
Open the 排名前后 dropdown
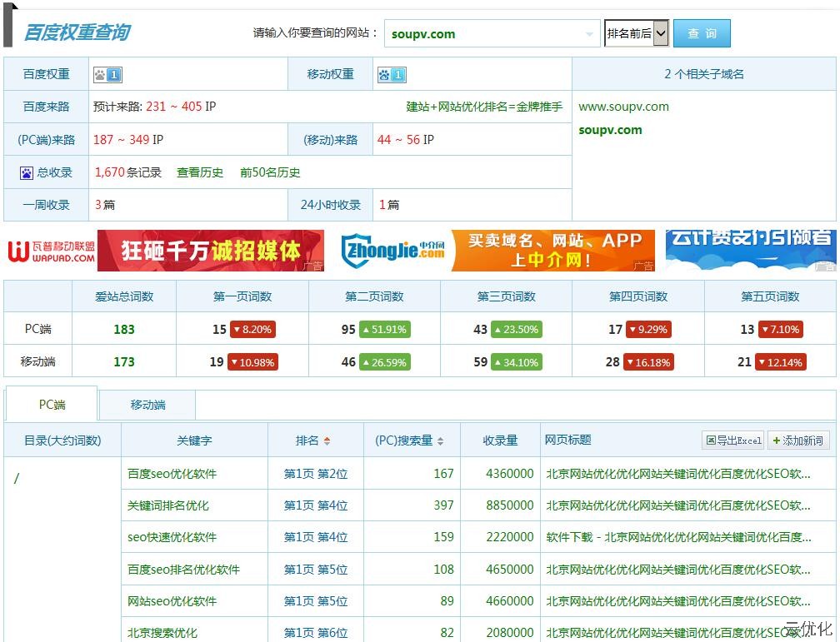(636, 33)
